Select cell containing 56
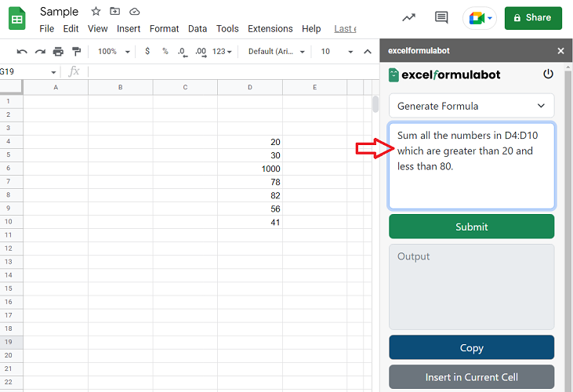This screenshot has height=392, width=573. click(x=250, y=209)
